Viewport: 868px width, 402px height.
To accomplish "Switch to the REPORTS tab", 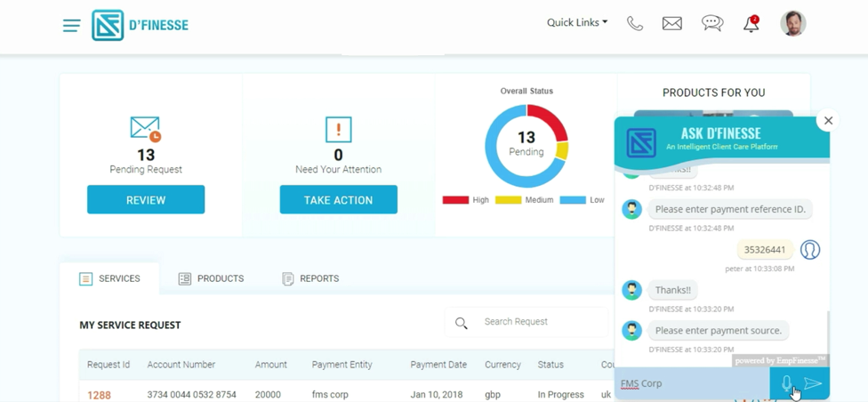I will 310,278.
